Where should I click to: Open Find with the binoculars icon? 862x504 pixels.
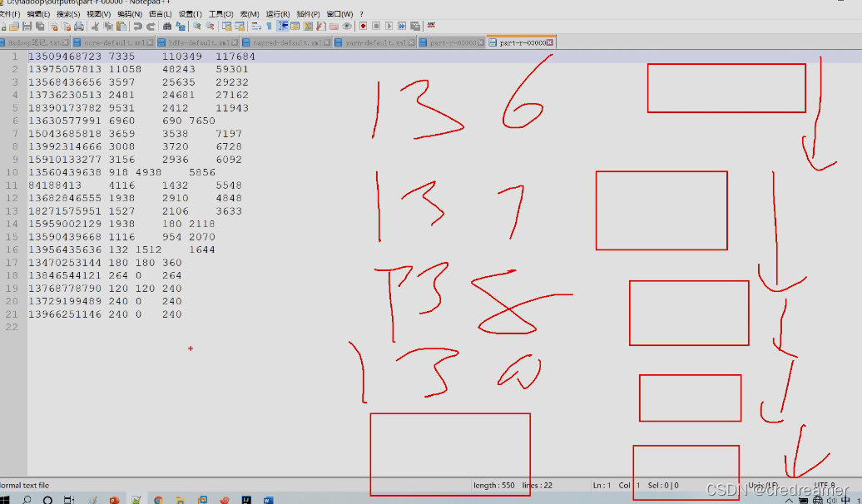(167, 26)
